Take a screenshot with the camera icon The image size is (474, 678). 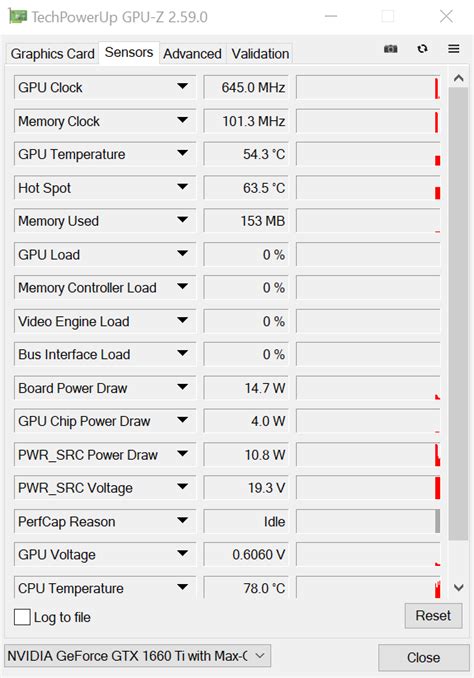[391, 49]
